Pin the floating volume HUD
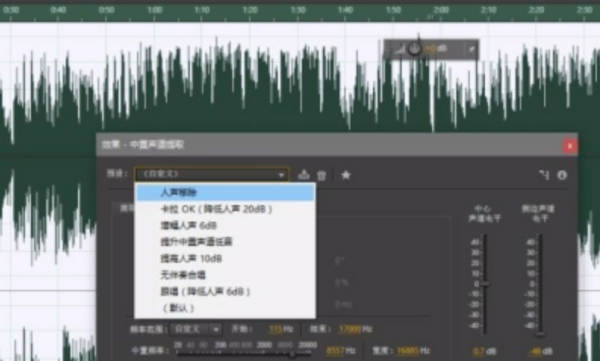 (471, 49)
